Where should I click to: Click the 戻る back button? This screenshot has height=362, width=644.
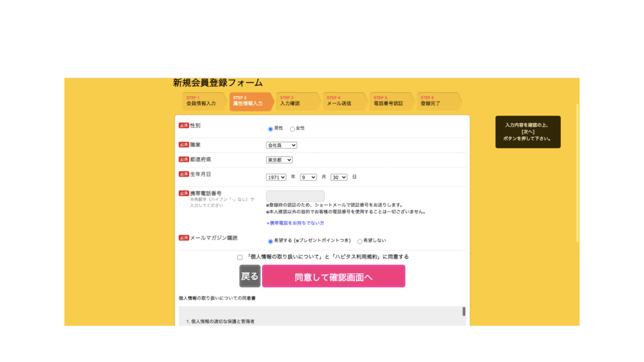click(250, 276)
